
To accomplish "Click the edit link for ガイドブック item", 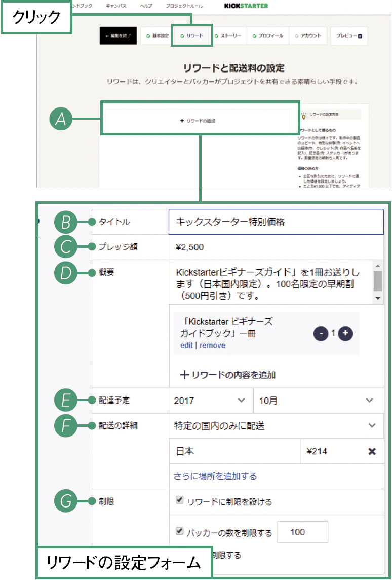I will coord(186,345).
